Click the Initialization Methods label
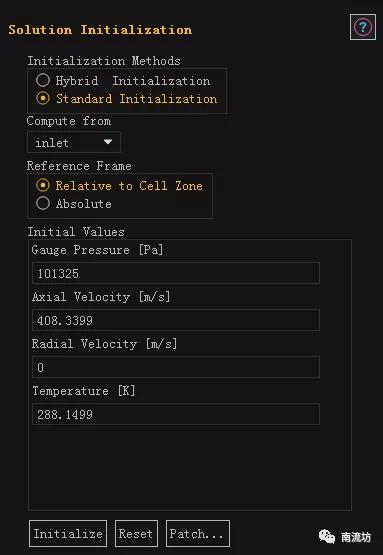This screenshot has height=555, width=383. pos(104,61)
